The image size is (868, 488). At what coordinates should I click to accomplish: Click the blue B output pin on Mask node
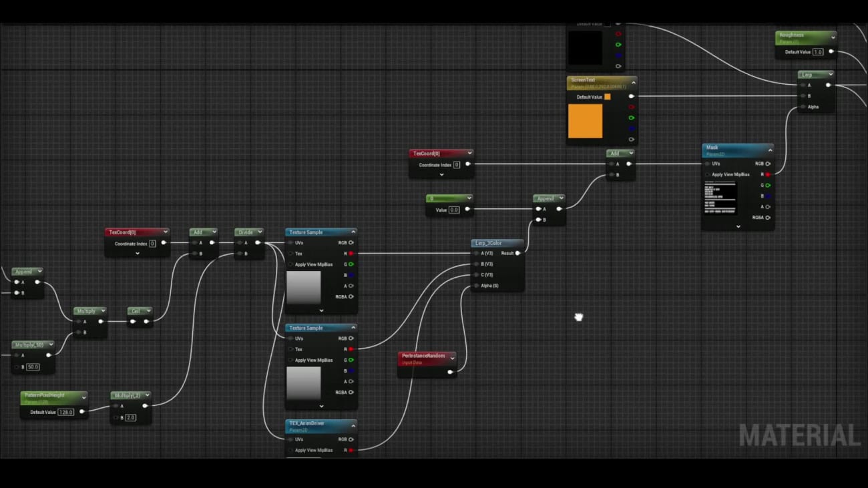tap(767, 196)
